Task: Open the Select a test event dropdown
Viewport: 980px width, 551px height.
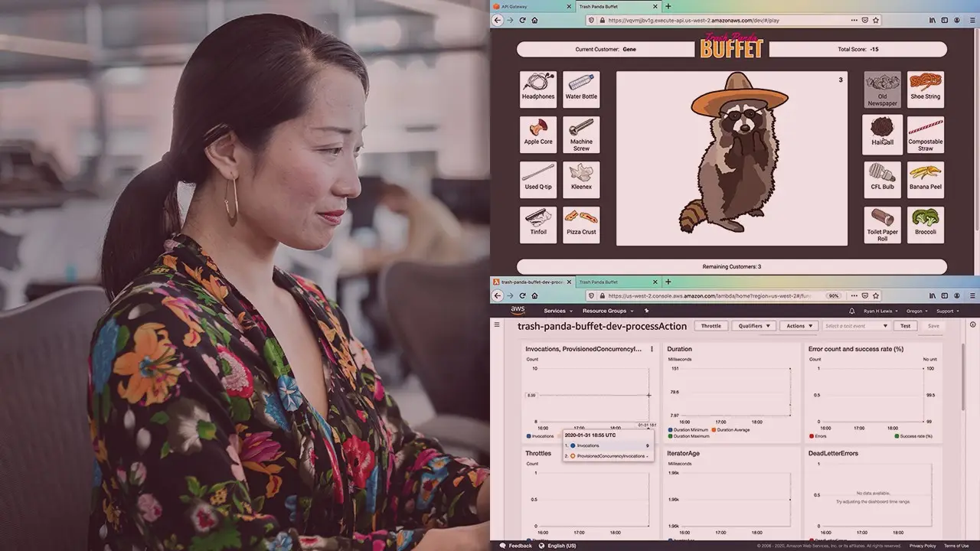Action: (856, 326)
